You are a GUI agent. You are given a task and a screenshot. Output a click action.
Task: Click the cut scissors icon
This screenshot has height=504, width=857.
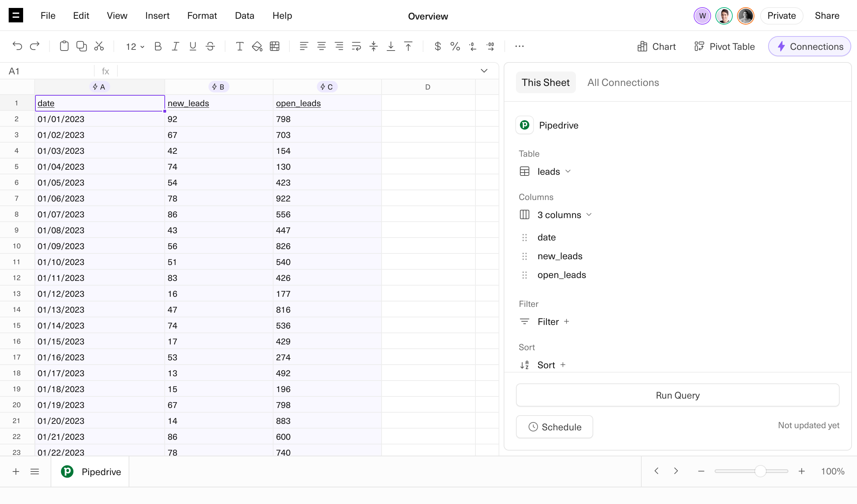99,46
